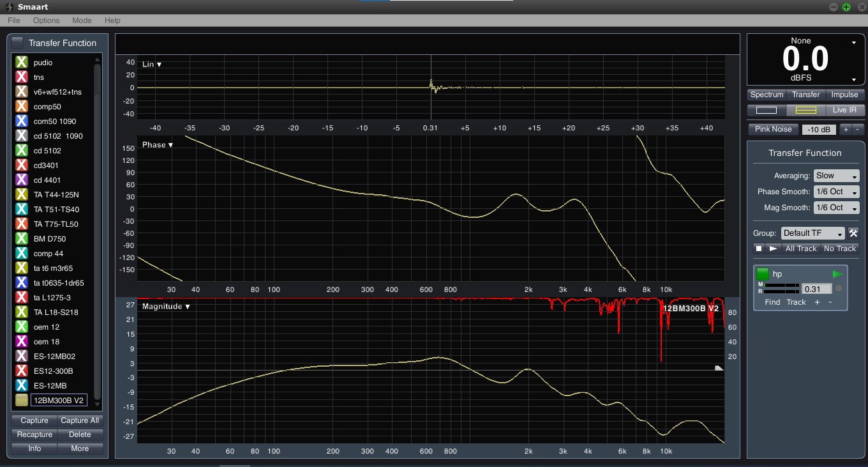Image resolution: width=868 pixels, height=467 pixels.
Task: Click the hp delay value field
Action: pos(816,289)
